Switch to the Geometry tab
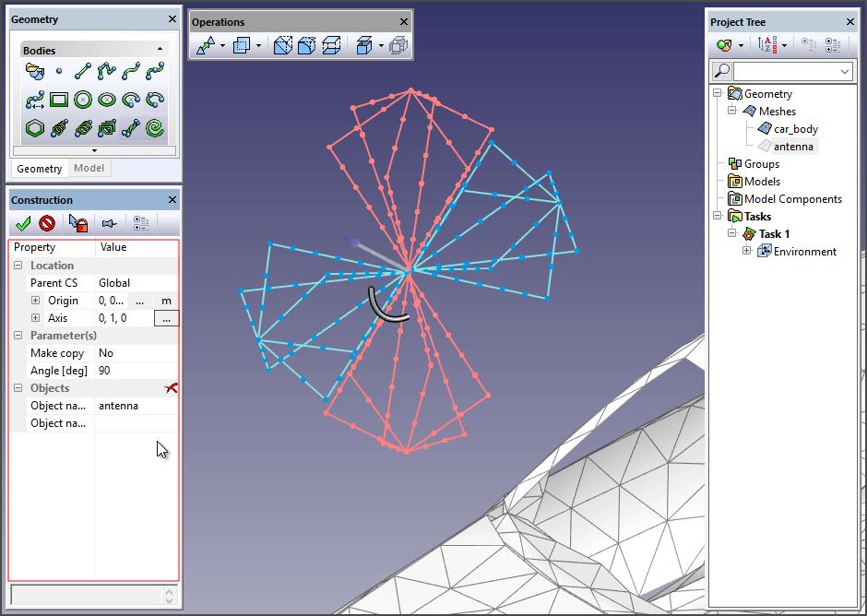Screen dimensions: 867x616 40,168
